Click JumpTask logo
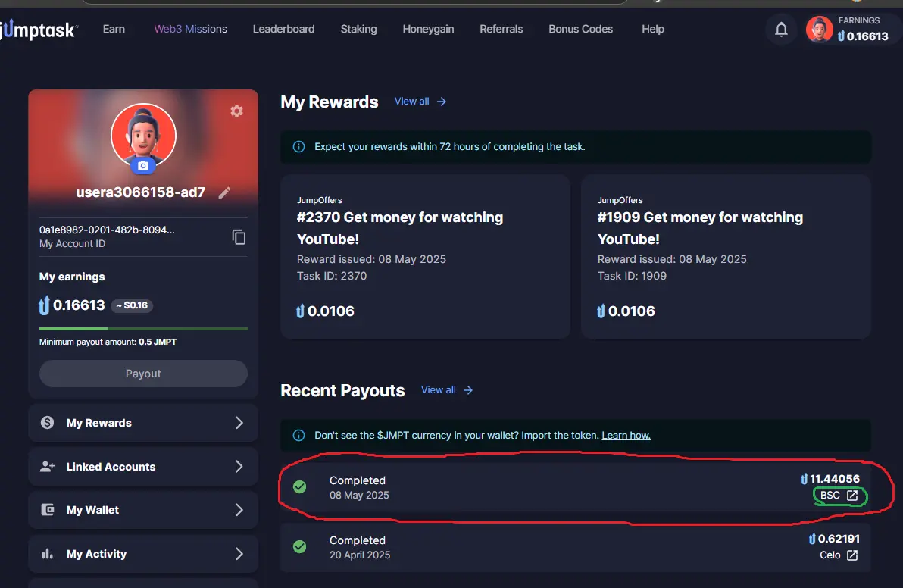Screen dimensions: 903x588 (38, 30)
